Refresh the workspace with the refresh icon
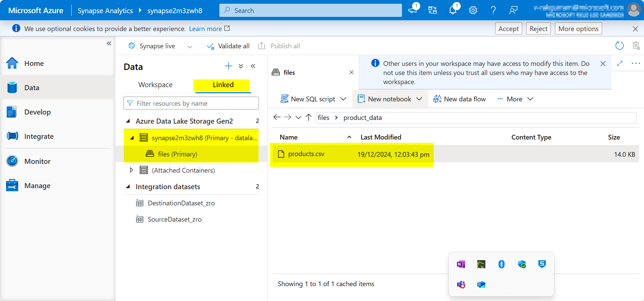 pos(619,46)
